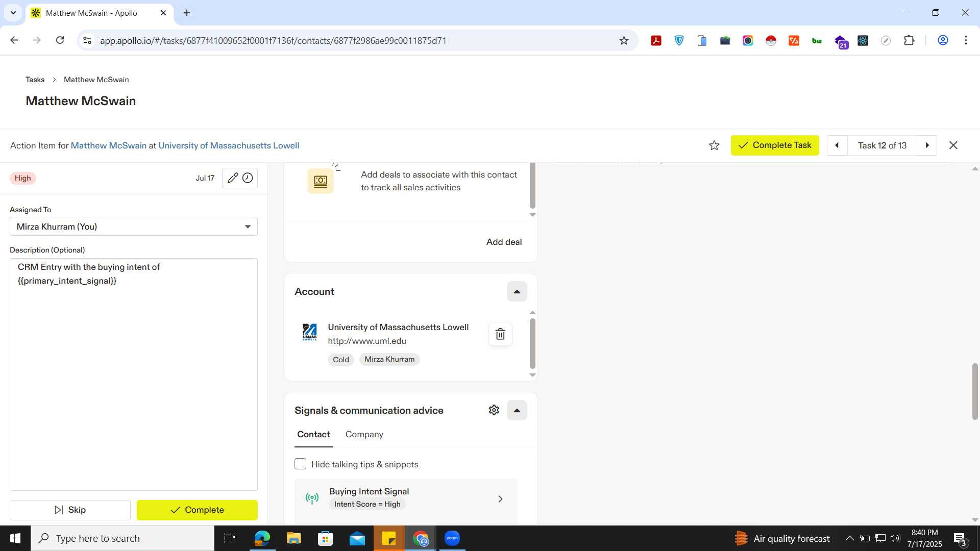Open File Explorer from taskbar
Screen dimensions: 980x551
coord(293,538)
